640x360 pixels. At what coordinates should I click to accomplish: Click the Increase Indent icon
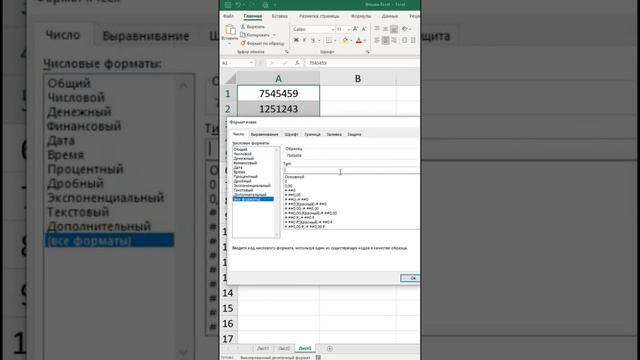[x=413, y=40]
